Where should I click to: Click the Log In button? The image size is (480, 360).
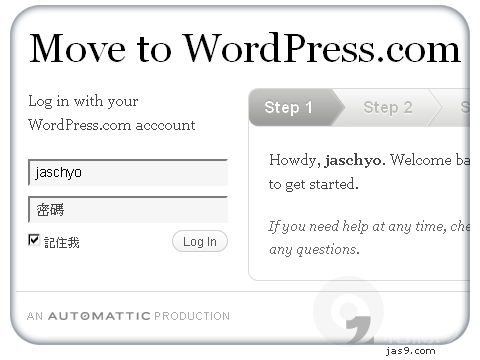200,241
